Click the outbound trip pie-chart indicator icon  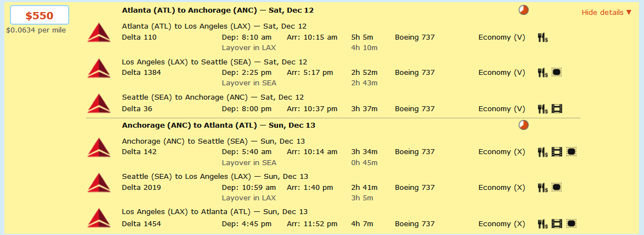[x=524, y=10]
